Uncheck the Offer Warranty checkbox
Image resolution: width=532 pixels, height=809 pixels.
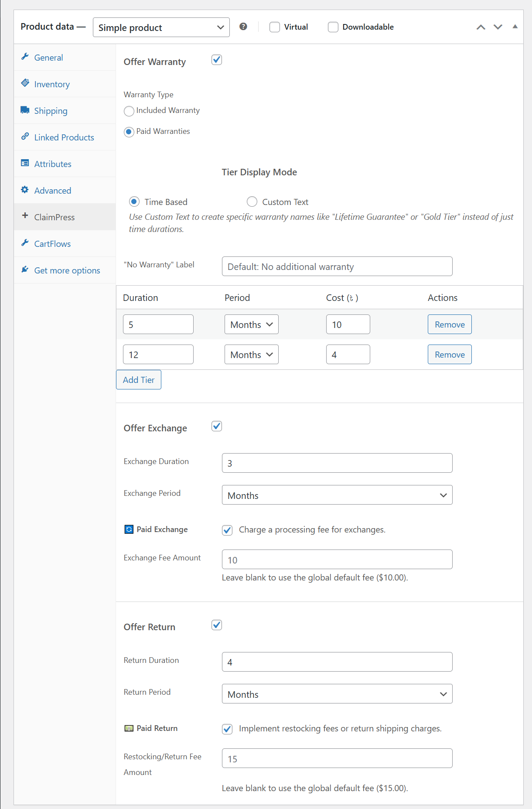217,60
